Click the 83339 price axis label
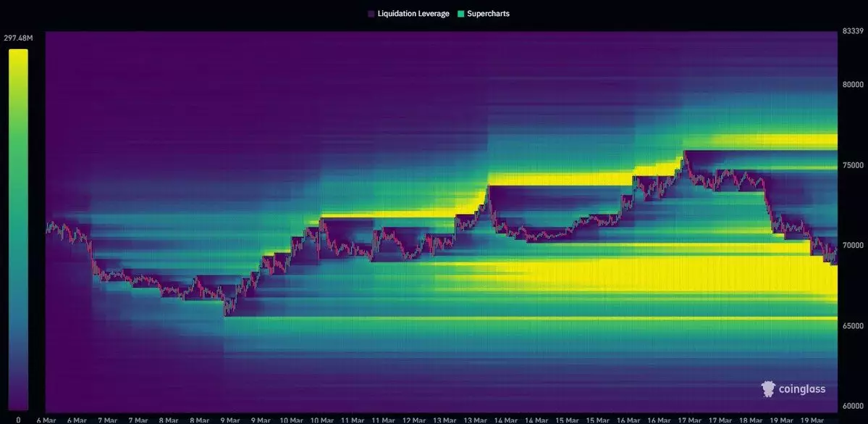The width and height of the screenshot is (868, 424). pos(853,30)
